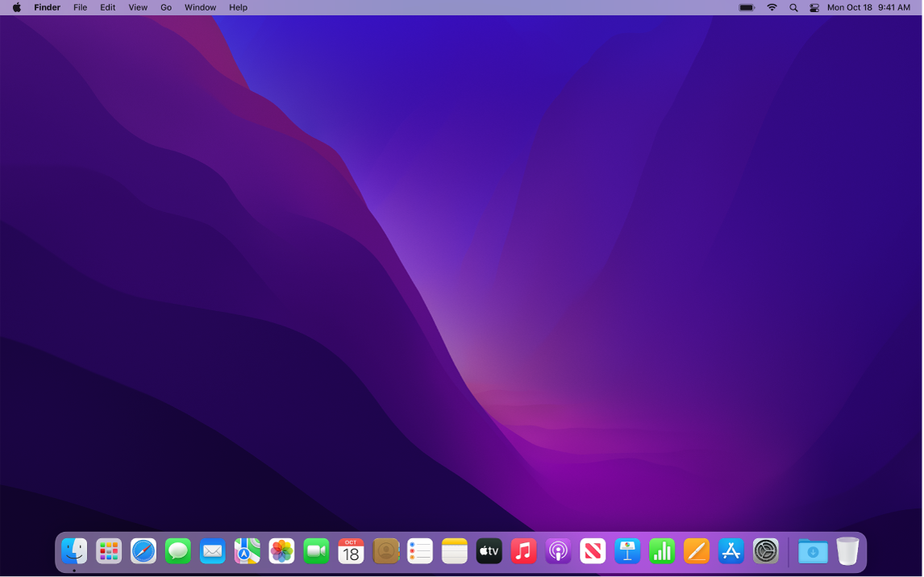Open Photos from the Dock
Screen dimensions: 924x577
click(281, 551)
